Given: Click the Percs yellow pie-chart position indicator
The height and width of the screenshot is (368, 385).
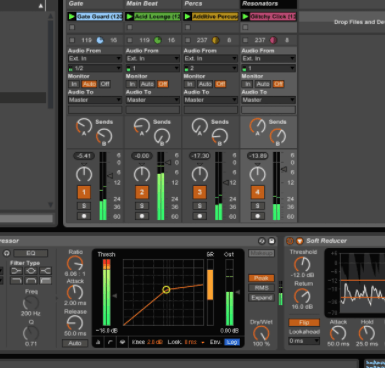Looking at the screenshot, I should (216, 40).
